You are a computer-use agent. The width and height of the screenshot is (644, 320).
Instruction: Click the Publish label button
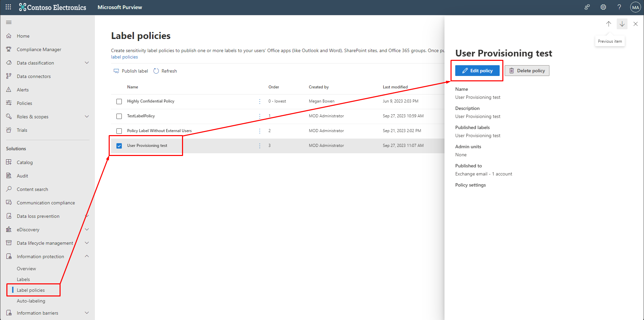(x=131, y=71)
